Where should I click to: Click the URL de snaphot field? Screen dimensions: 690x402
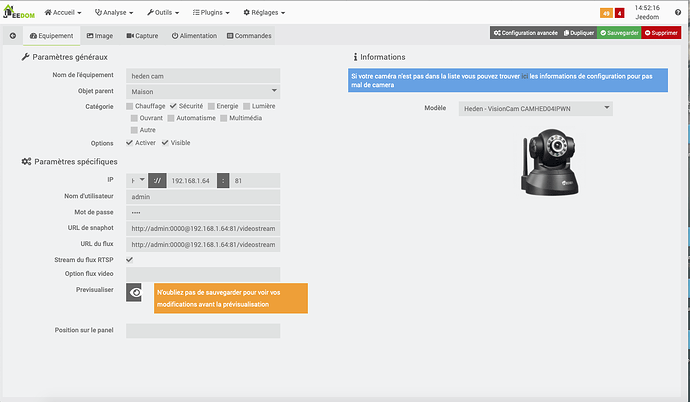(x=203, y=228)
